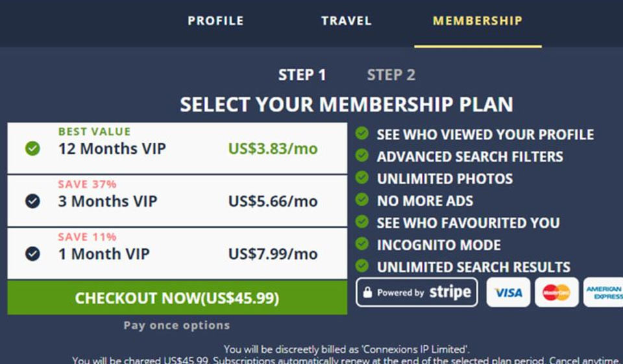Click the Powered by Stripe badge

[417, 293]
